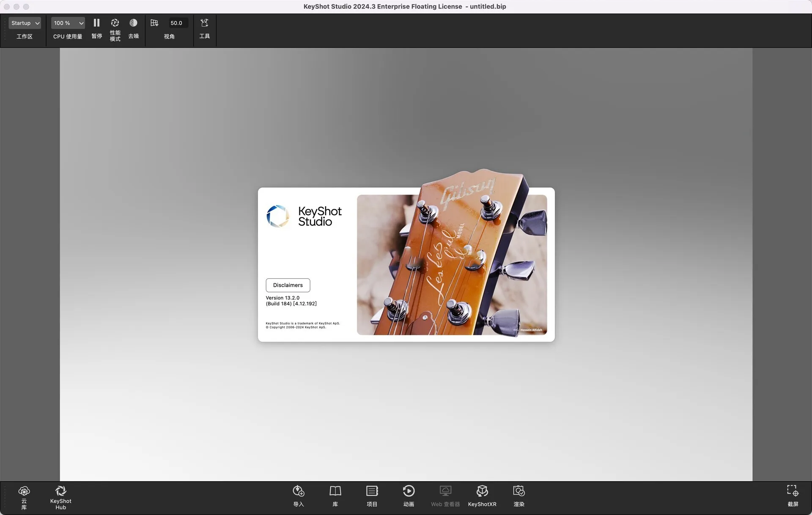Viewport: 812px width, 515px height.
Task: Click the KeyShot Studio logo
Action: [x=304, y=216]
